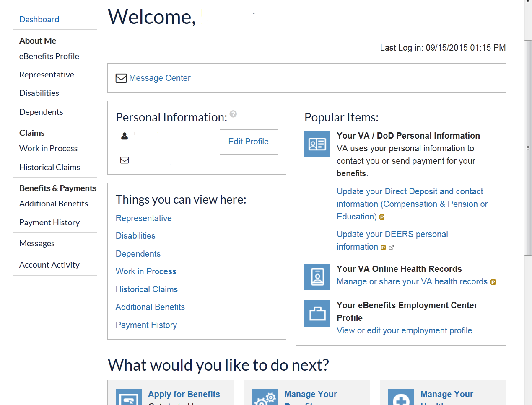Open Work in Process in the sidebar
532x405 pixels.
point(48,148)
